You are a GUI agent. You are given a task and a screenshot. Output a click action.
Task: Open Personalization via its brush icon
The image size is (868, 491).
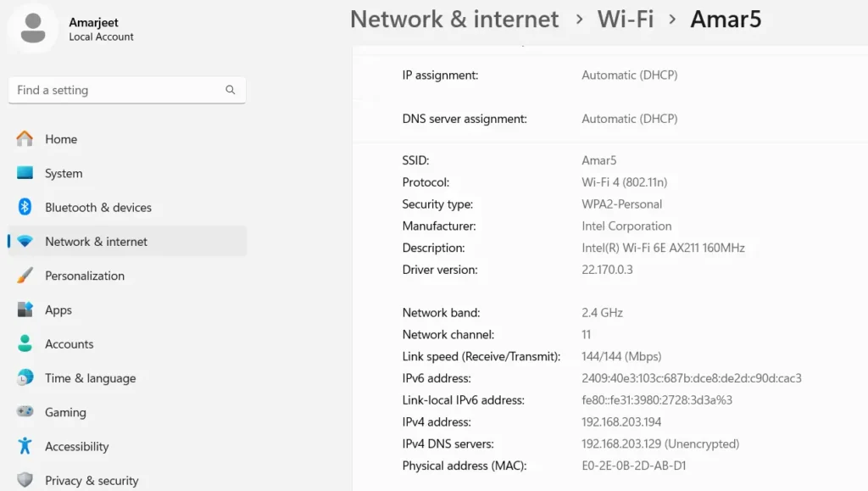[24, 276]
